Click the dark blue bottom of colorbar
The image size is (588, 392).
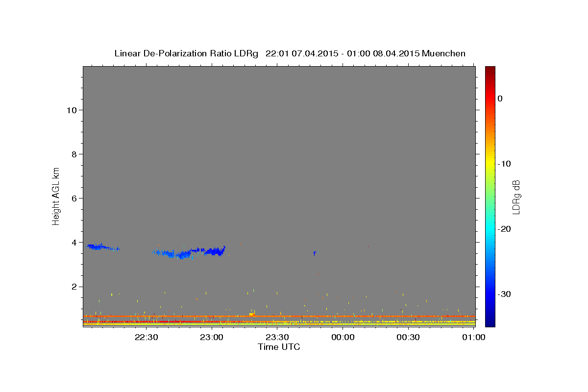[490, 322]
